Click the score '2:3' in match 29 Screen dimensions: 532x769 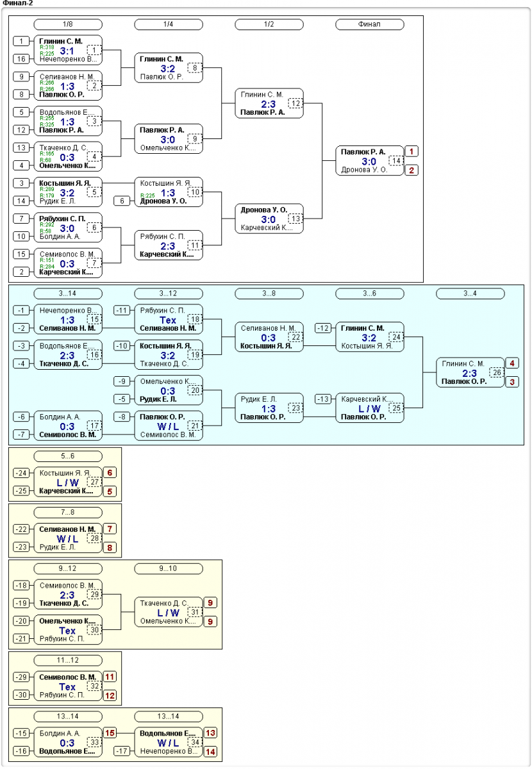(x=67, y=595)
